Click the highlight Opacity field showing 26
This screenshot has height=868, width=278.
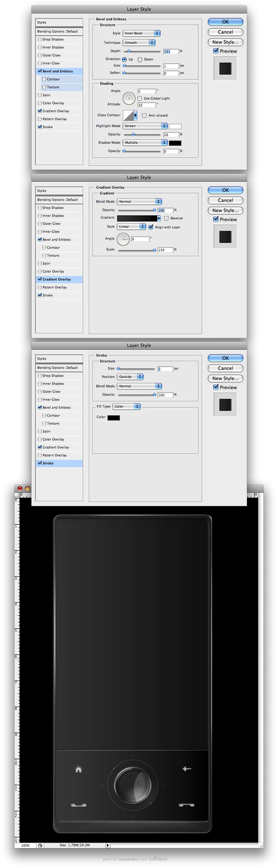[x=171, y=135]
